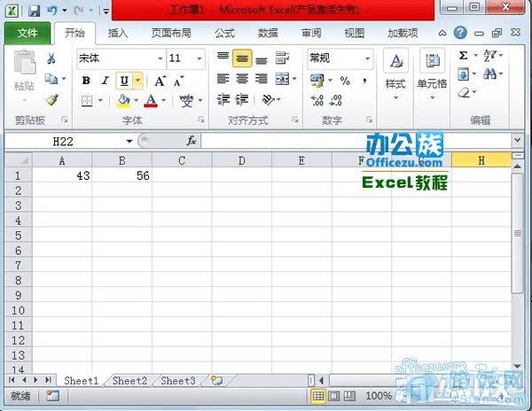Select cell A1 containing 43
The image size is (532, 411).
click(62, 175)
